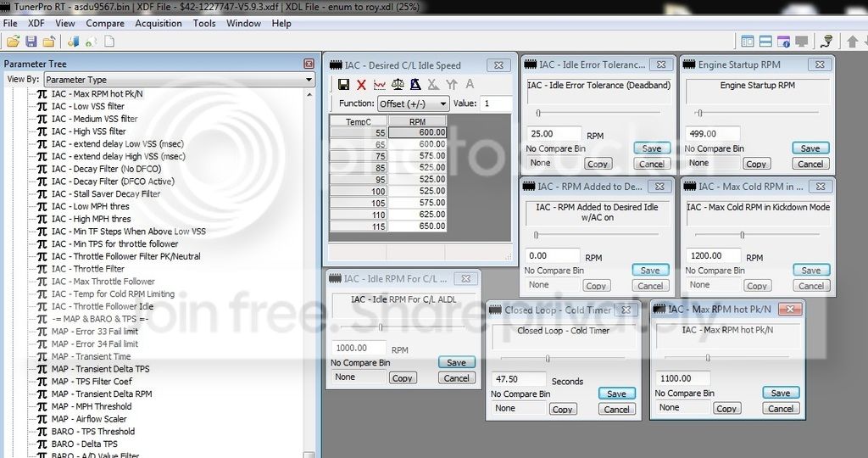Select IAC - Max RPM hot Pk/N in tree
The width and height of the screenshot is (868, 458).
(x=97, y=93)
